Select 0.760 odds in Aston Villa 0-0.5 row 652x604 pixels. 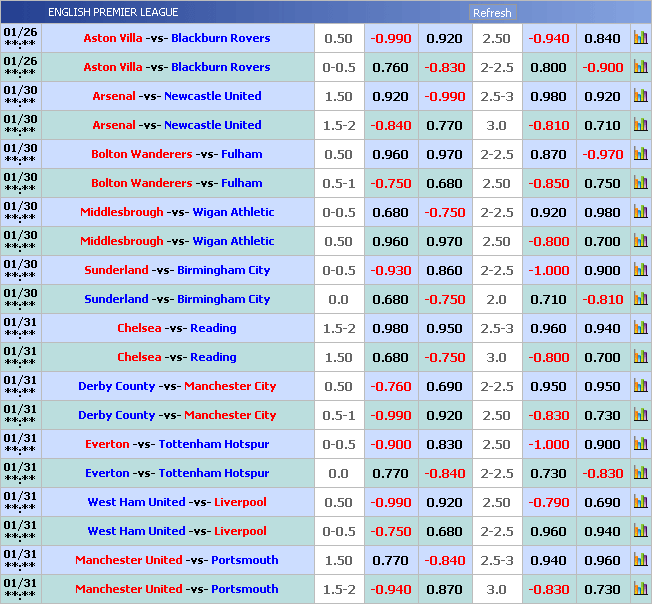[x=390, y=67]
